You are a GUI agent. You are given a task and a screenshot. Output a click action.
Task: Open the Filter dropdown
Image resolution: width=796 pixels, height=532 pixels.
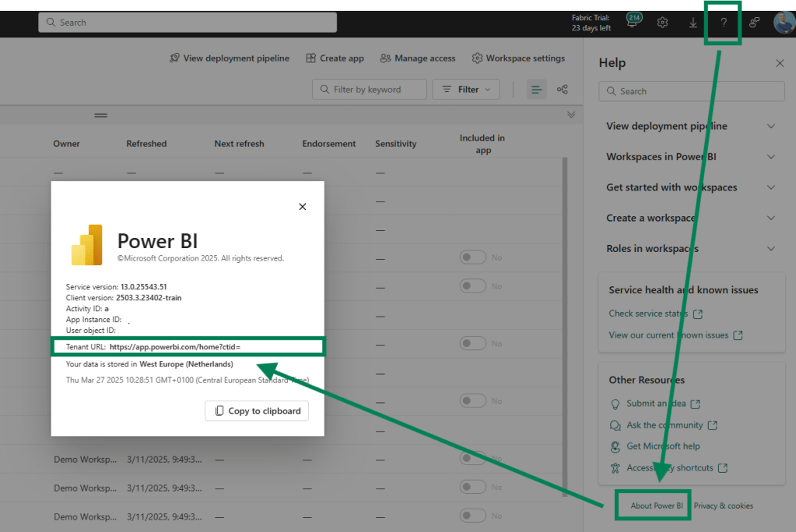(466, 89)
